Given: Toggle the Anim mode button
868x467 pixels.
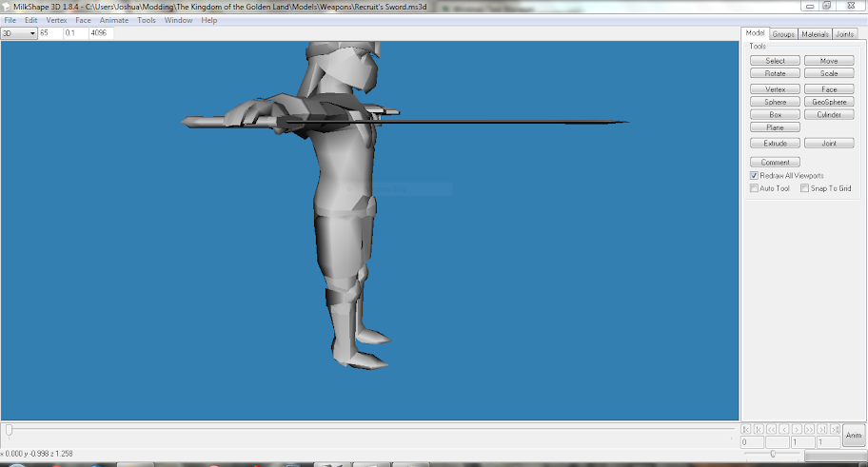Looking at the screenshot, I should pyautogui.click(x=854, y=436).
